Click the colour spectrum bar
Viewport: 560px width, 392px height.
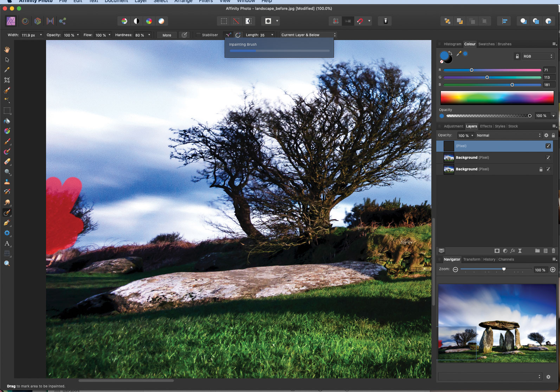[x=497, y=98]
